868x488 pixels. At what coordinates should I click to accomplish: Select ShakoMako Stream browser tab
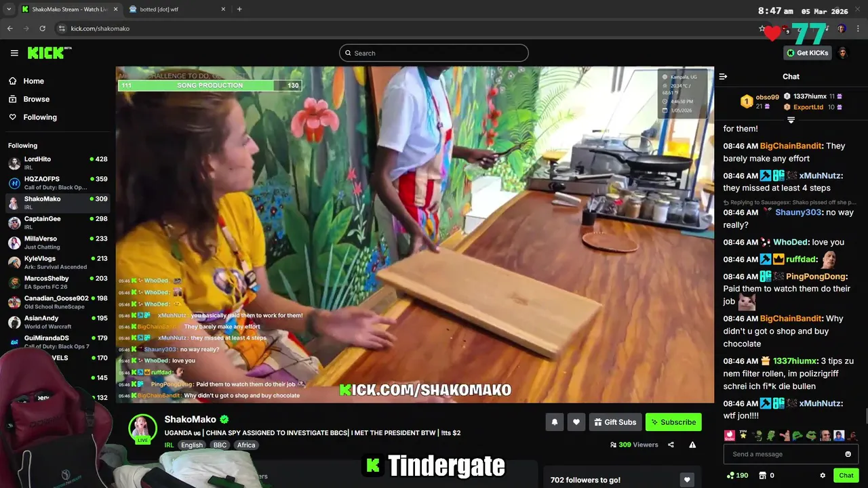70,9
